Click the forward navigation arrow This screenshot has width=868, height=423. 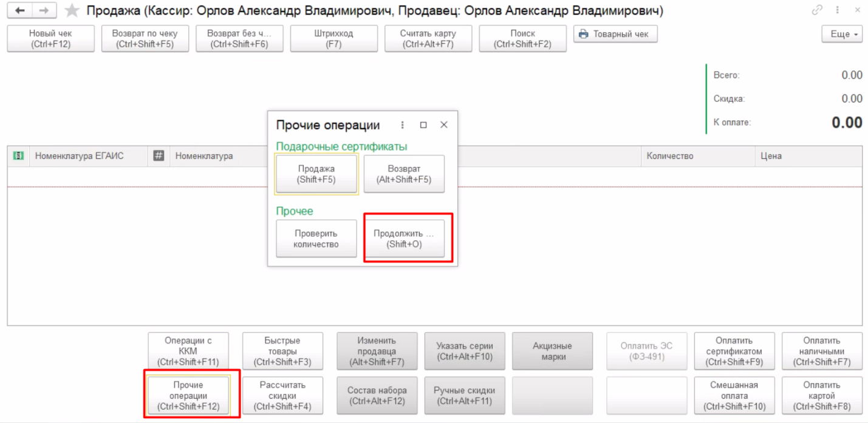click(x=44, y=11)
